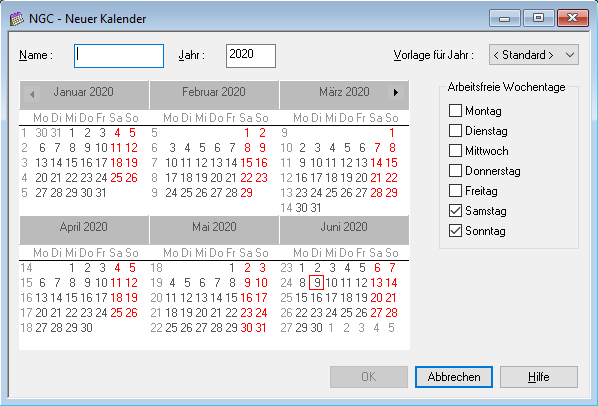Go to the previous month with the left arrow
Viewport: 598px width, 406px height.
32,93
